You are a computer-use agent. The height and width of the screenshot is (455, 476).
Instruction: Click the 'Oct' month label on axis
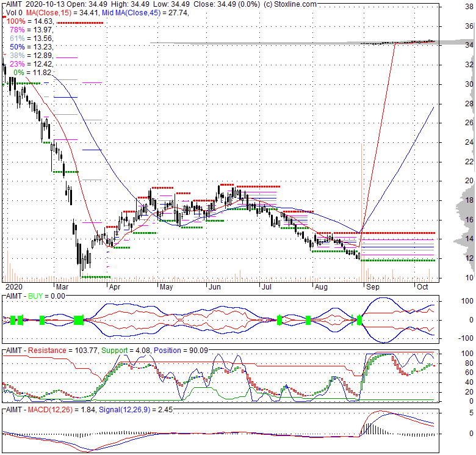pos(422,286)
